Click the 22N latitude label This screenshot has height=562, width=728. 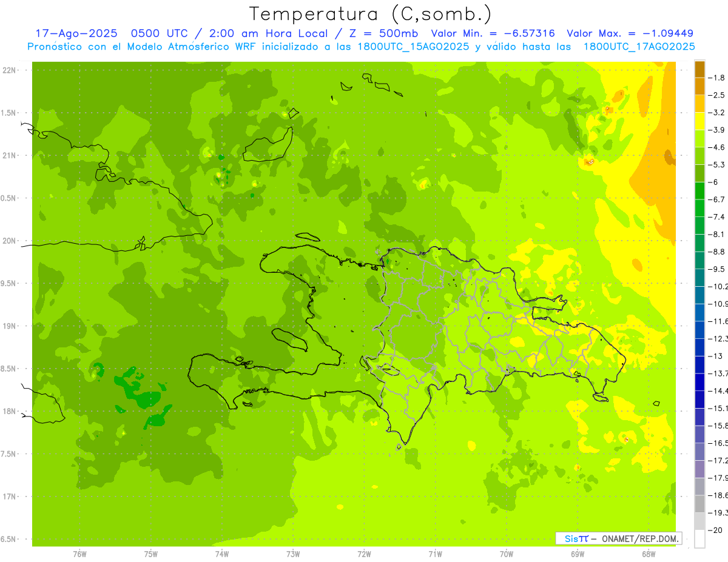9,70
